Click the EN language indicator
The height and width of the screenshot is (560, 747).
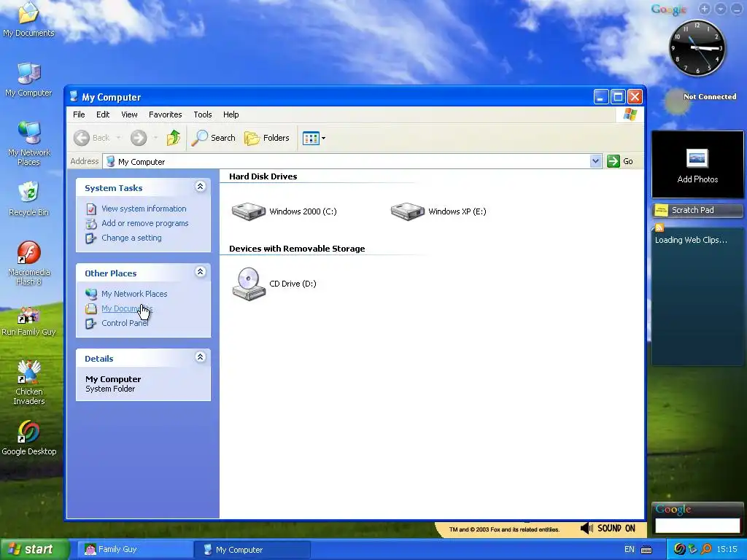pyautogui.click(x=630, y=550)
